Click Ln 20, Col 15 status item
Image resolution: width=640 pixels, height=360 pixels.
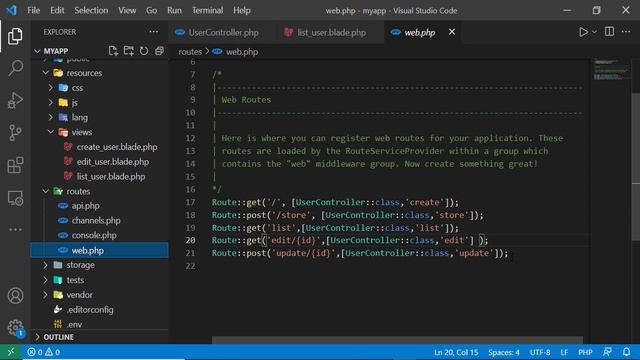click(456, 352)
